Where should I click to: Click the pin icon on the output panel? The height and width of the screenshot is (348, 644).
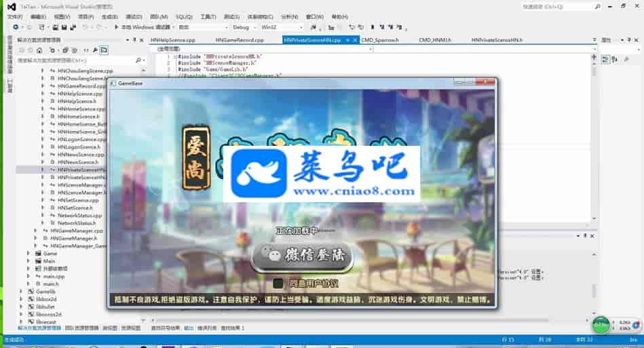(585, 235)
